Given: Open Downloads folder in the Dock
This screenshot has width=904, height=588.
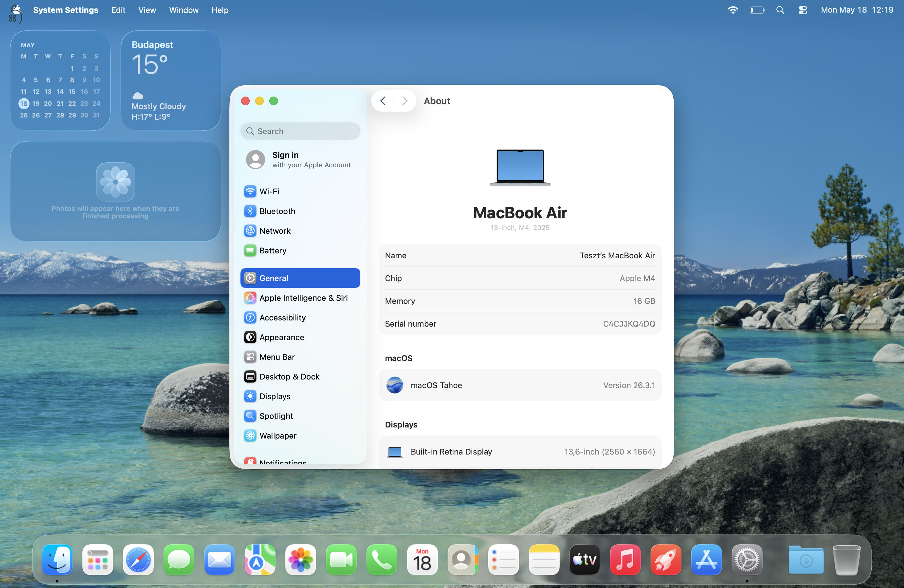Looking at the screenshot, I should (x=806, y=560).
